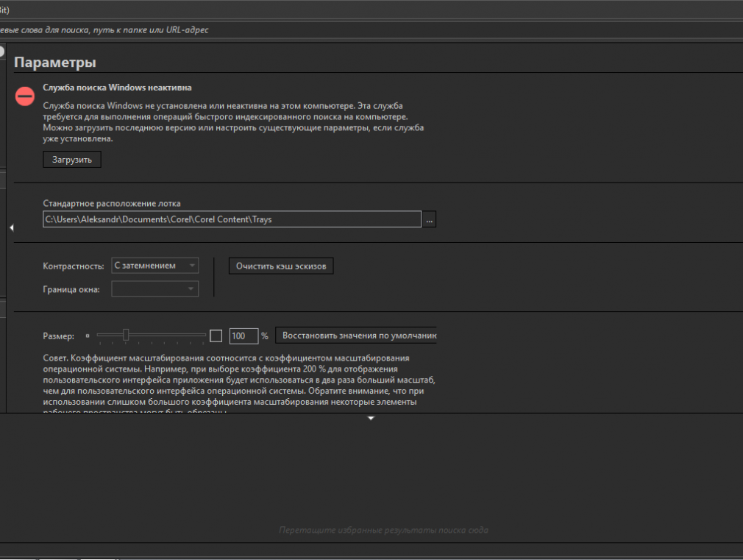This screenshot has height=560, width=743.
Task: Click the size percentage field
Action: click(243, 336)
